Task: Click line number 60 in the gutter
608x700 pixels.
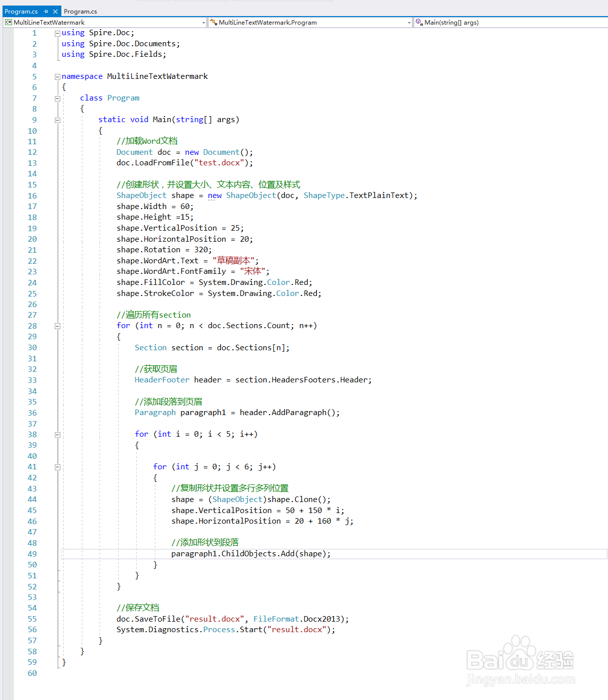Action: [32, 673]
